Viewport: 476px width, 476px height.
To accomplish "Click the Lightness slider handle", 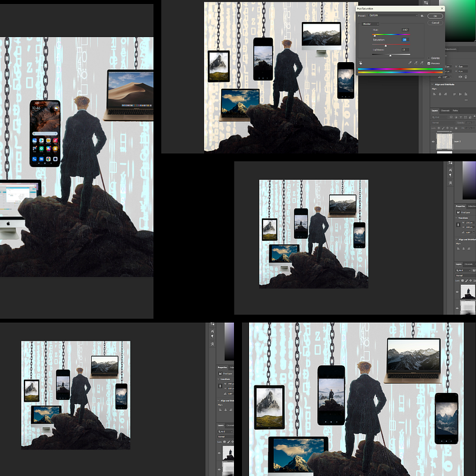I will pyautogui.click(x=391, y=56).
